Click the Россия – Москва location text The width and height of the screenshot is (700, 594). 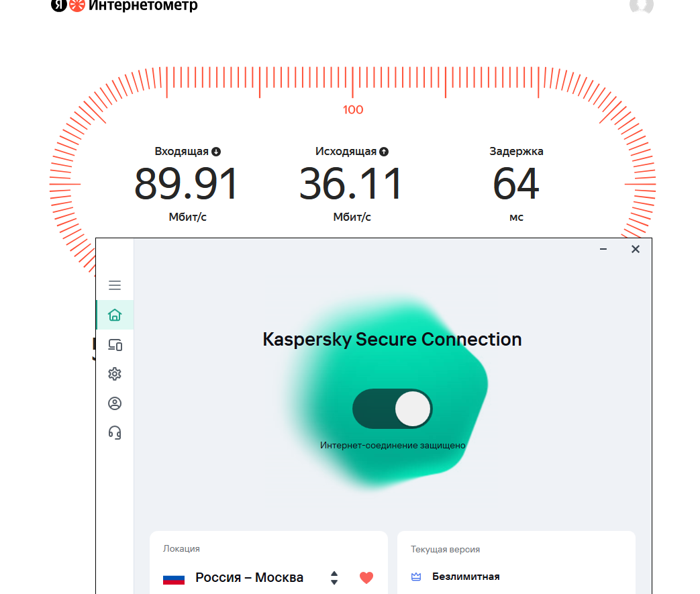point(249,577)
